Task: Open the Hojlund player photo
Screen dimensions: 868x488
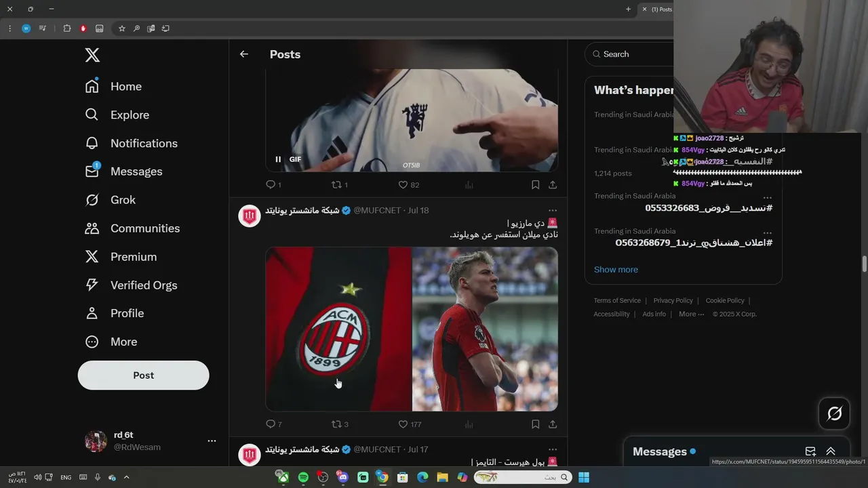Action: pyautogui.click(x=485, y=329)
